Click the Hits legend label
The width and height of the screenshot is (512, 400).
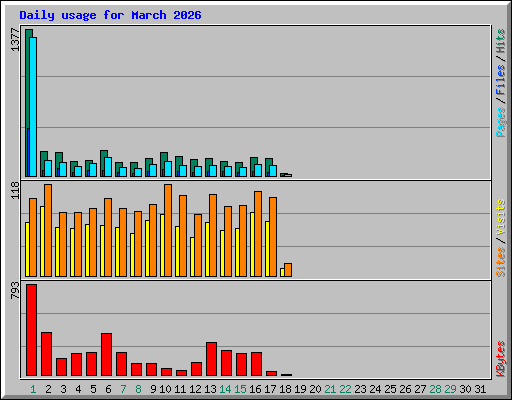point(501,41)
